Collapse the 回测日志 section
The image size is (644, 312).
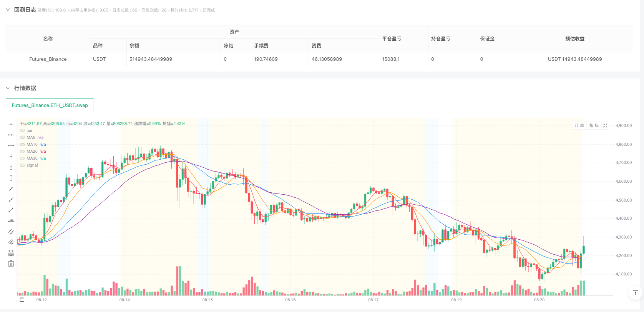[x=7, y=10]
